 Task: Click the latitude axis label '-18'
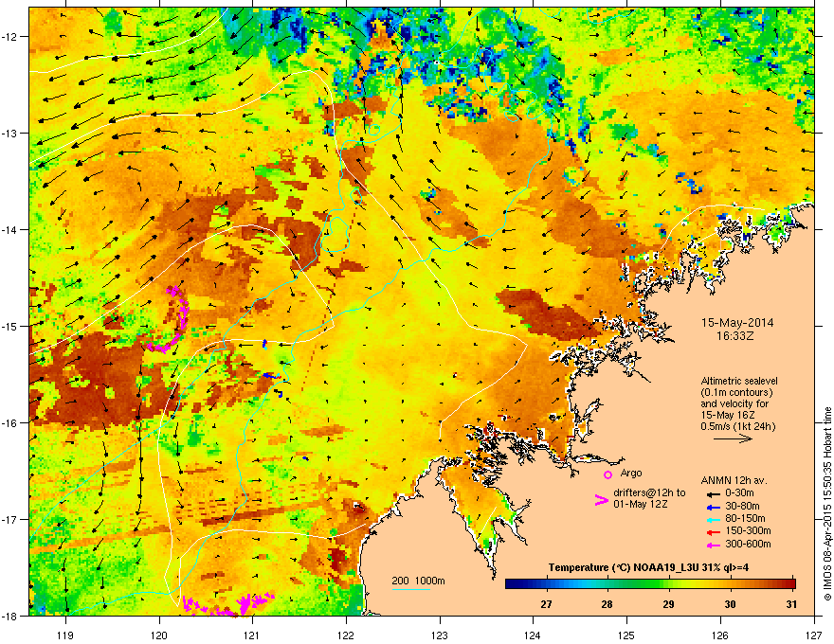pyautogui.click(x=10, y=616)
